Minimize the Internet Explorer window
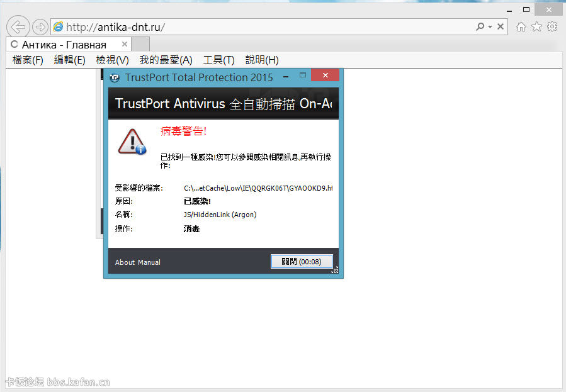566x392 pixels. [509, 11]
